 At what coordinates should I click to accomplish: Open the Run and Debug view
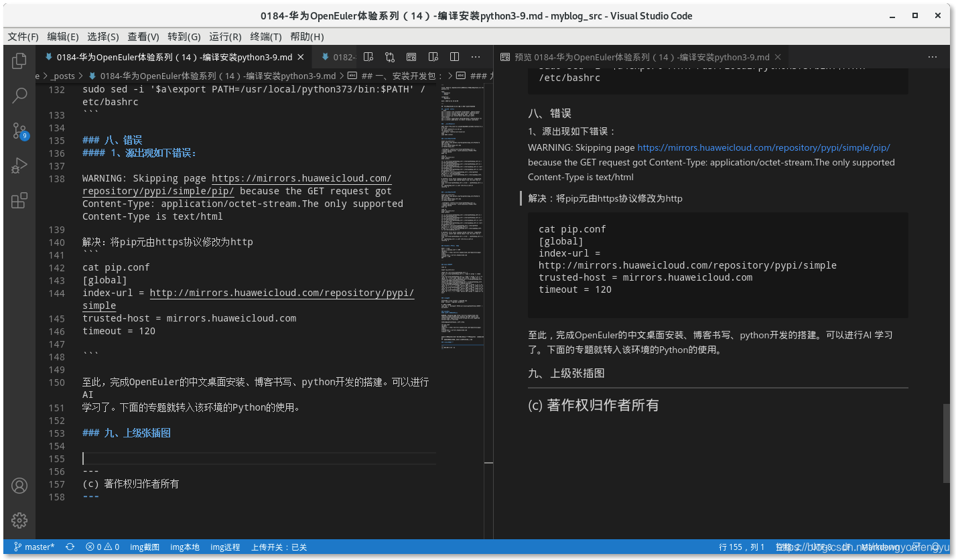[x=19, y=165]
